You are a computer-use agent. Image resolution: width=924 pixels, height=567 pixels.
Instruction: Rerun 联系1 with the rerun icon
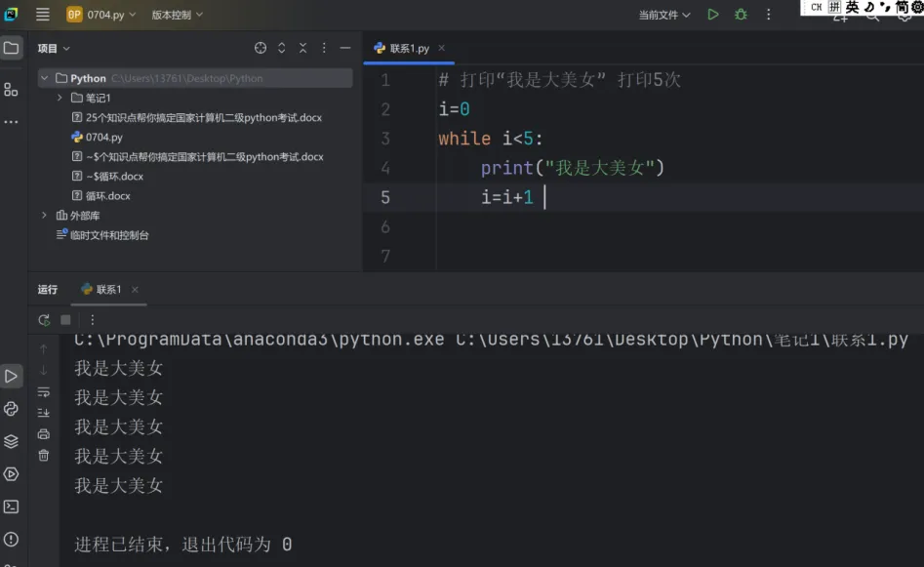pos(44,320)
